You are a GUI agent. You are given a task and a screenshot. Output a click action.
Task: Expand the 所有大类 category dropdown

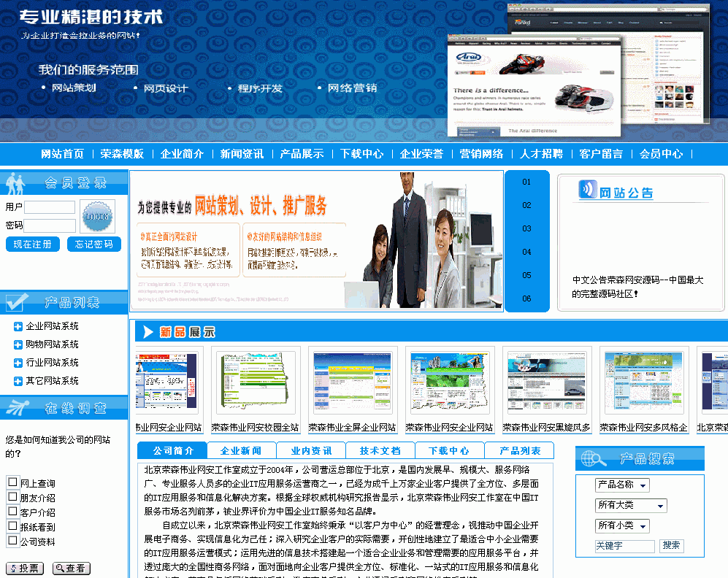click(x=631, y=506)
